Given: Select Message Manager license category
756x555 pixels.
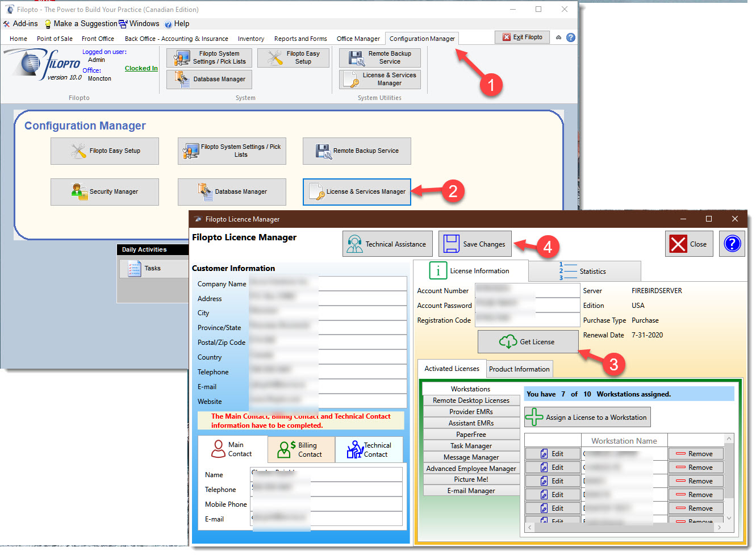Looking at the screenshot, I should (471, 457).
